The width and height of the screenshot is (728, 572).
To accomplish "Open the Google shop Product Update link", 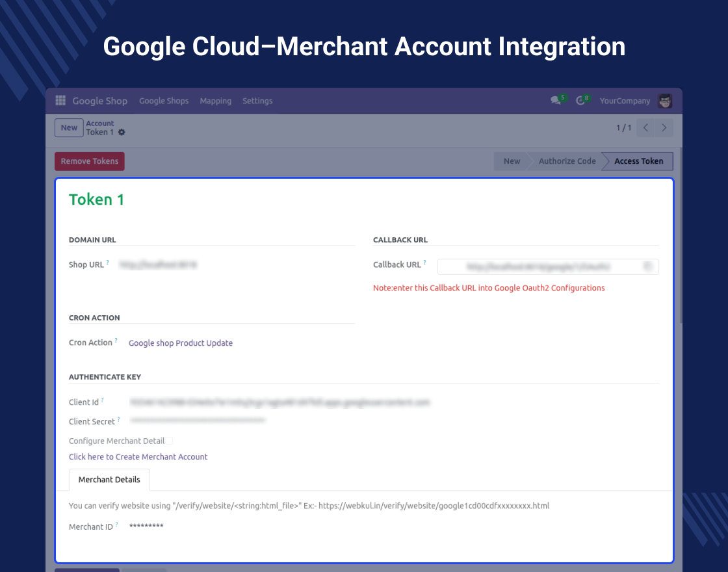I will (x=181, y=343).
